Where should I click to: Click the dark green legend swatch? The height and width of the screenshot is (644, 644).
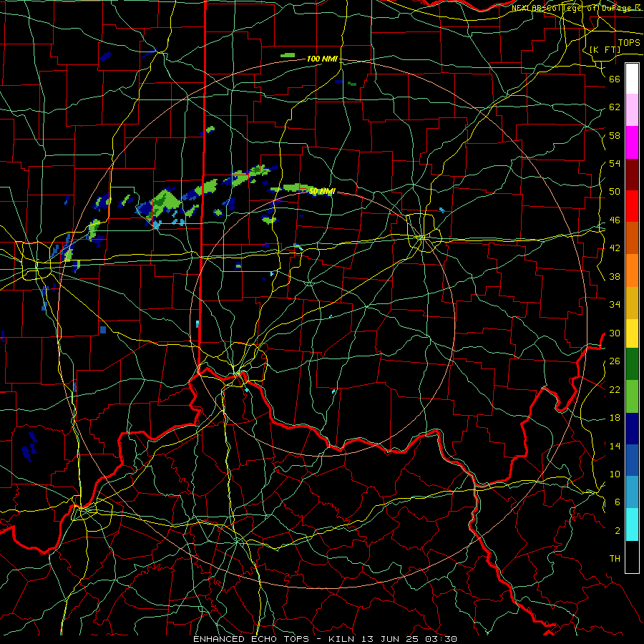tap(632, 366)
